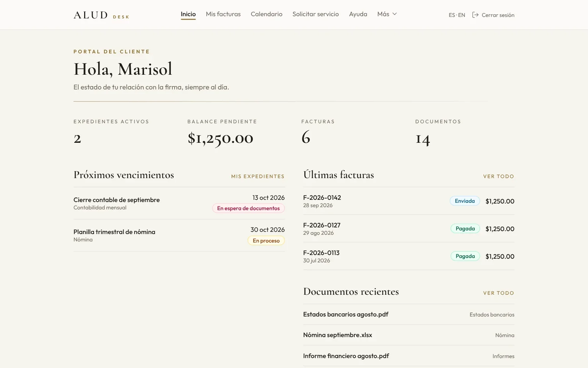Click the Facturas count 6

click(306, 137)
